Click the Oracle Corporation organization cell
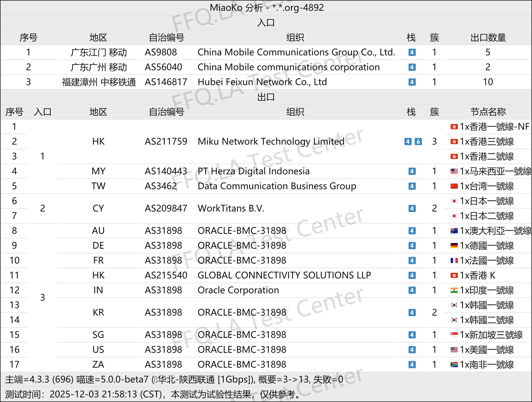 point(238,290)
